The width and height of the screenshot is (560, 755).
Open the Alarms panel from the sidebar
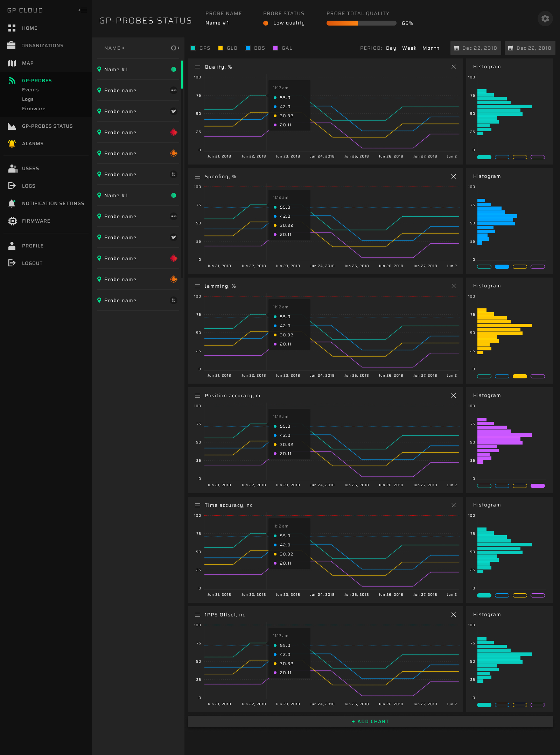click(x=33, y=144)
